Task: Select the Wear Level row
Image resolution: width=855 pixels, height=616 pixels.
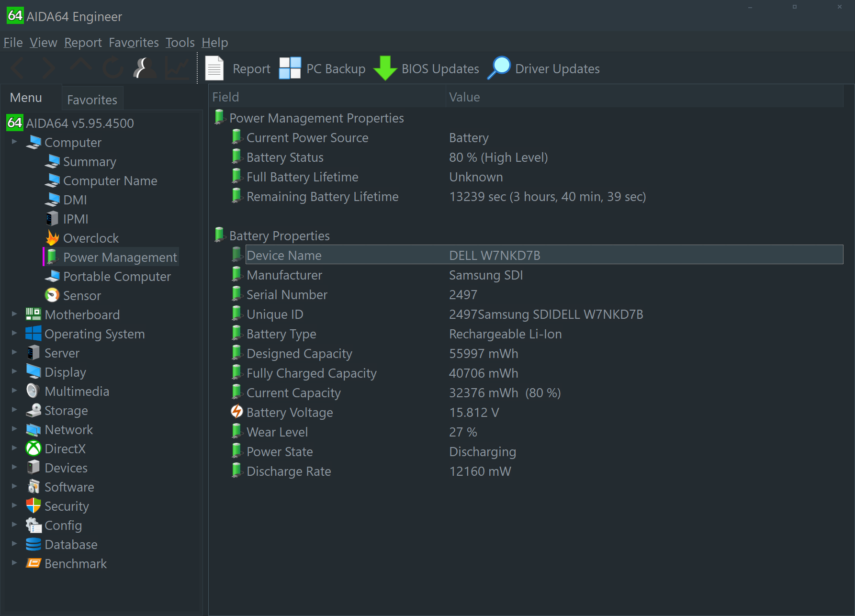Action: [537, 432]
